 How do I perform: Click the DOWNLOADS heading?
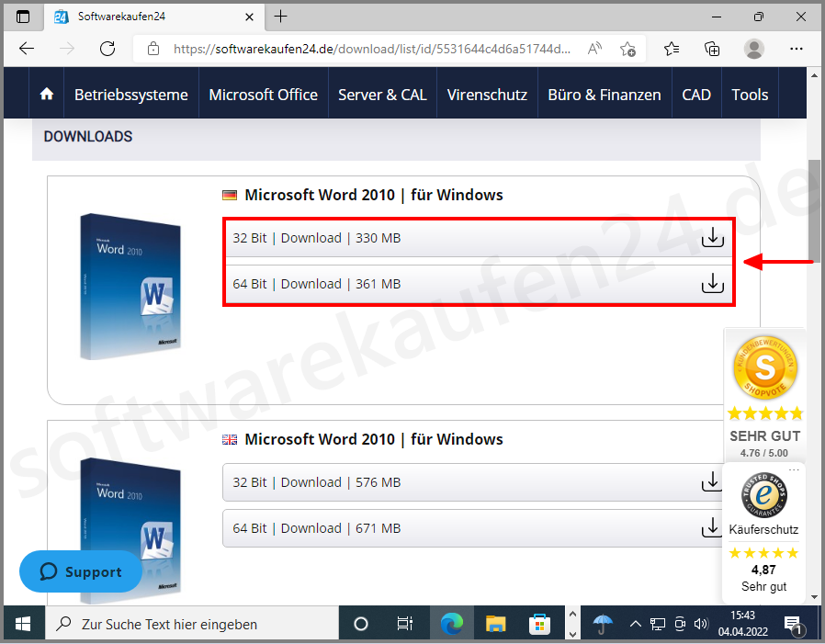click(x=88, y=136)
